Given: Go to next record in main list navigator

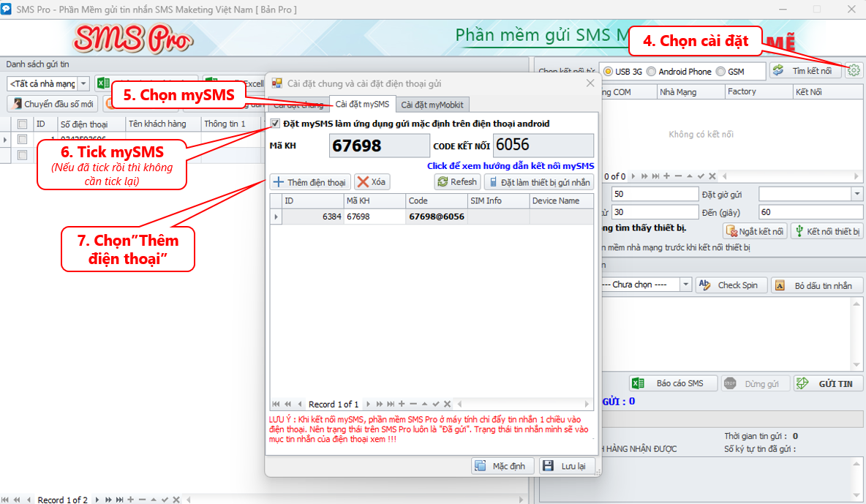Looking at the screenshot, I should (97, 500).
